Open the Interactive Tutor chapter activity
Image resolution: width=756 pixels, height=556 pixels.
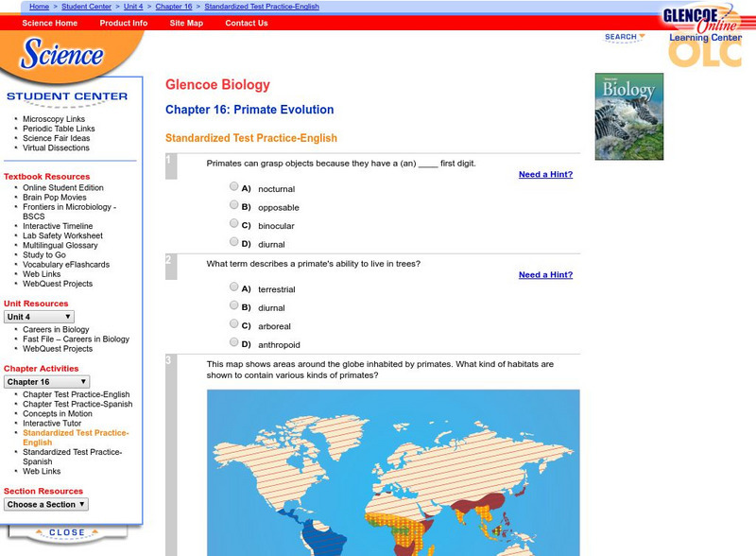point(54,423)
